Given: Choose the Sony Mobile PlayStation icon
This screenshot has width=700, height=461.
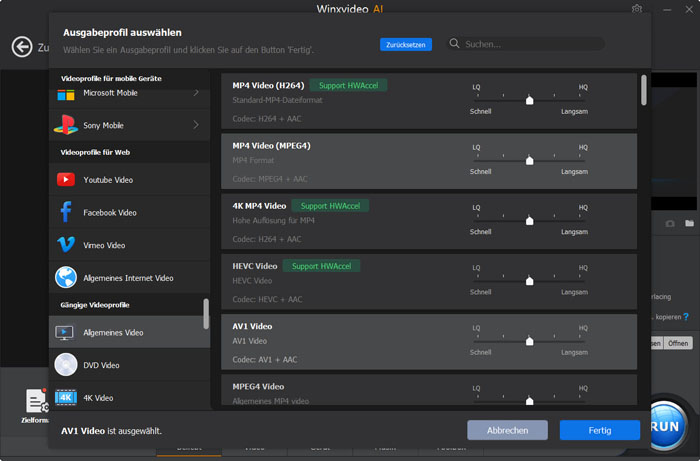Looking at the screenshot, I should click(x=65, y=125).
